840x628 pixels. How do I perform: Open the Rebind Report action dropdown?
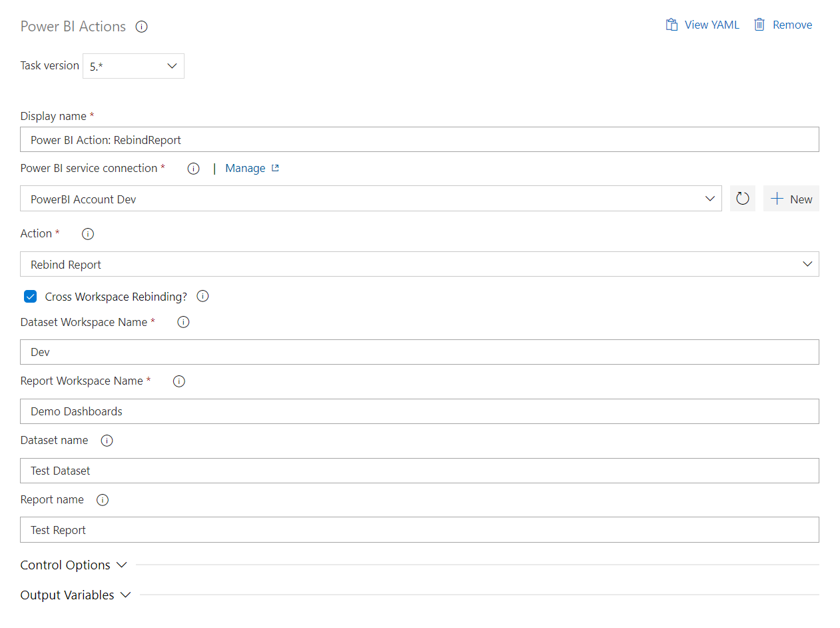(x=807, y=264)
